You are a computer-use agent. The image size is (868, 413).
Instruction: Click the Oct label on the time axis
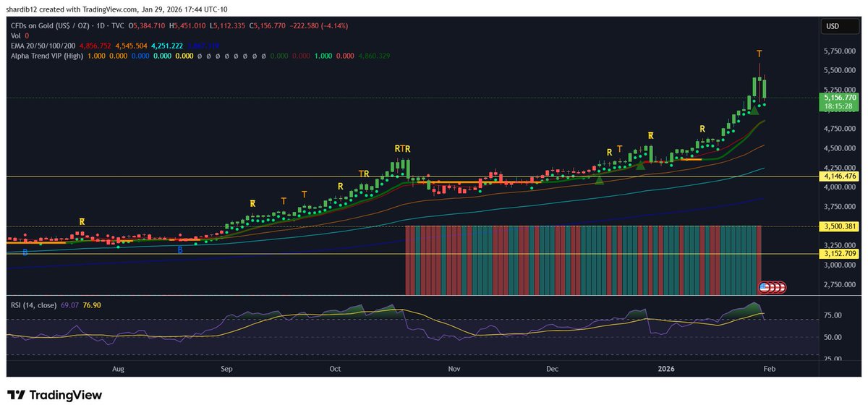[335, 368]
